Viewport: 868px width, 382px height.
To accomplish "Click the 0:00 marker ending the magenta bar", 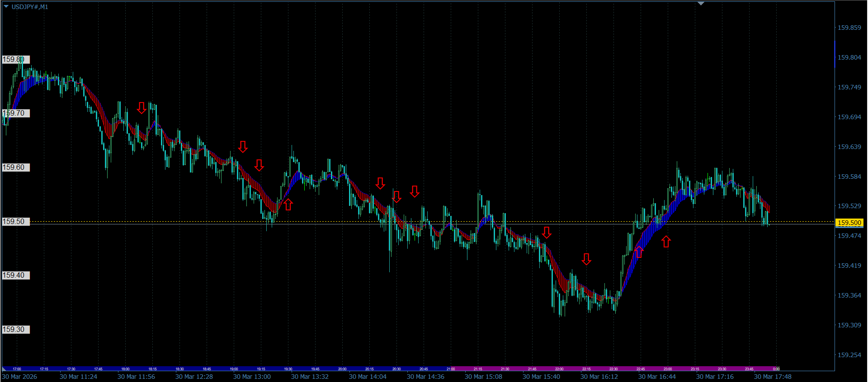I will (776, 369).
